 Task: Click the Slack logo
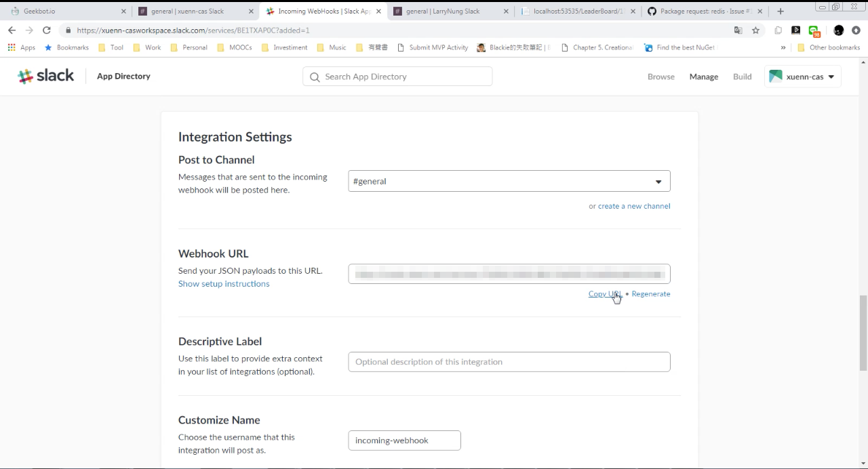(x=46, y=77)
